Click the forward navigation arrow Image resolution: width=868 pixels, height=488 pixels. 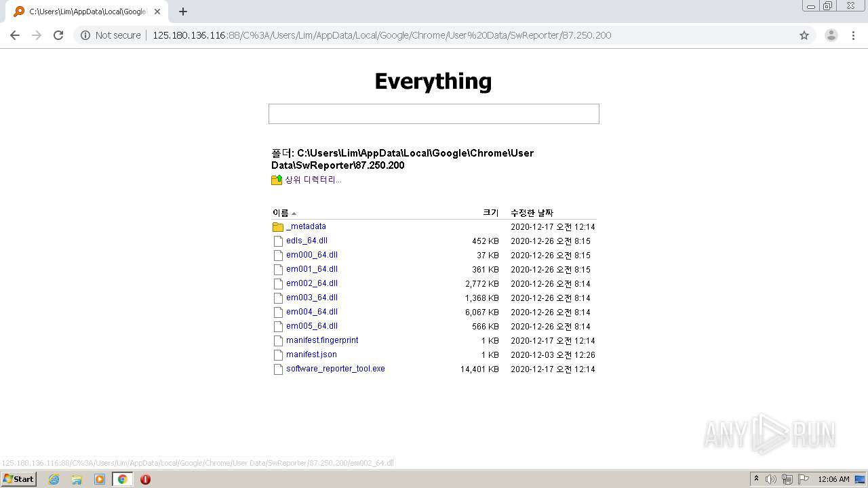pos(37,35)
